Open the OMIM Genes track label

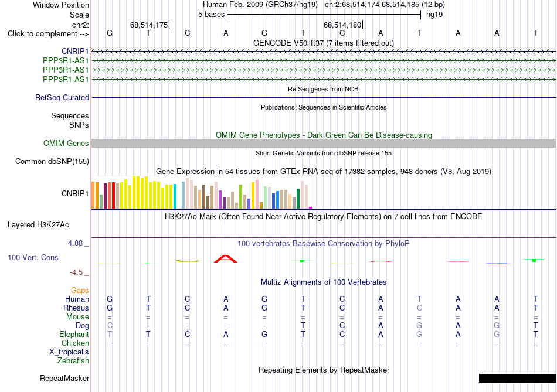click(66, 144)
